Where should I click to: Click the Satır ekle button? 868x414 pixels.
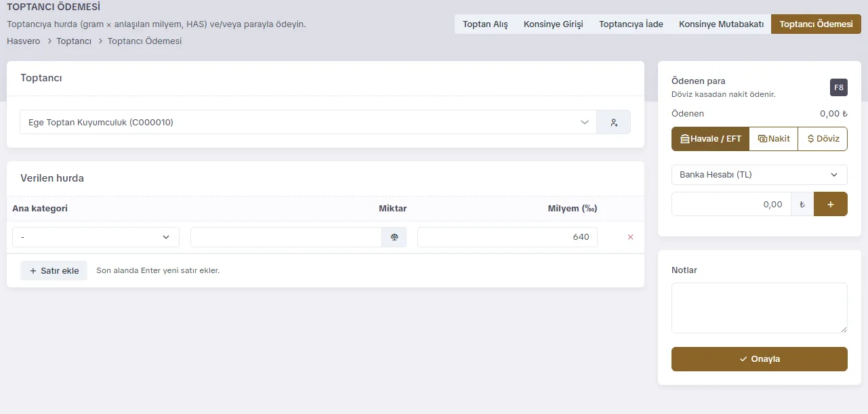pyautogui.click(x=54, y=271)
